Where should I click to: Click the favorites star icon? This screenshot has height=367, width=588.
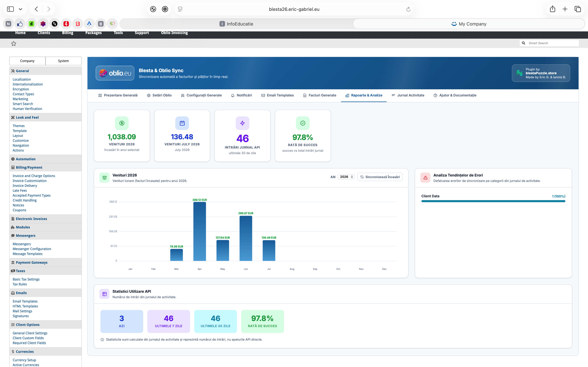(14, 44)
